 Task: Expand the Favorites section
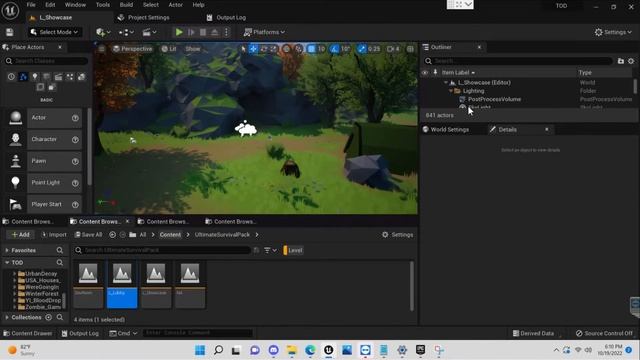pyautogui.click(x=7, y=250)
